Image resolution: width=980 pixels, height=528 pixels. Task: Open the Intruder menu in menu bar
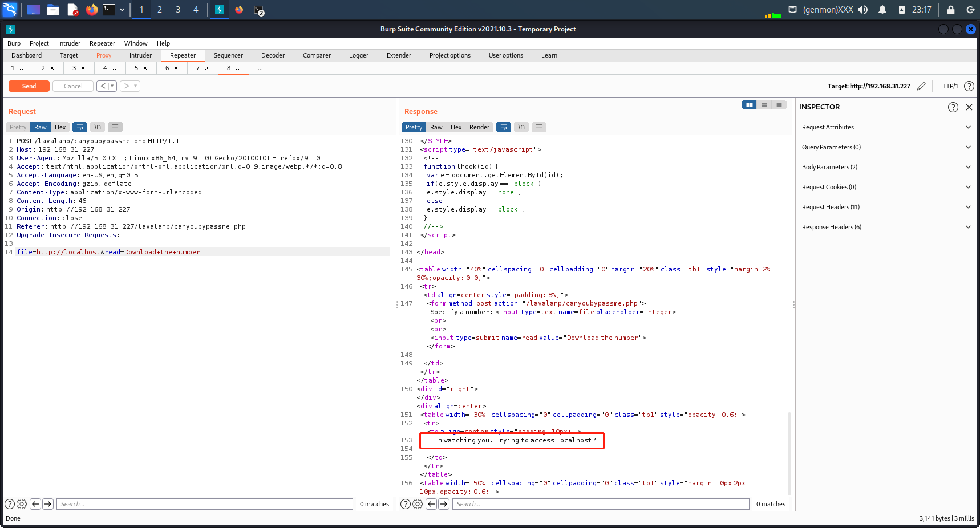(x=69, y=43)
